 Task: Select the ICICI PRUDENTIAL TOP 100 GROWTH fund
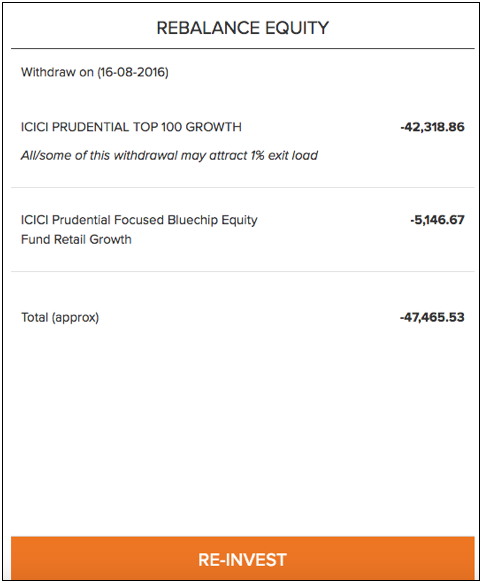click(x=131, y=127)
